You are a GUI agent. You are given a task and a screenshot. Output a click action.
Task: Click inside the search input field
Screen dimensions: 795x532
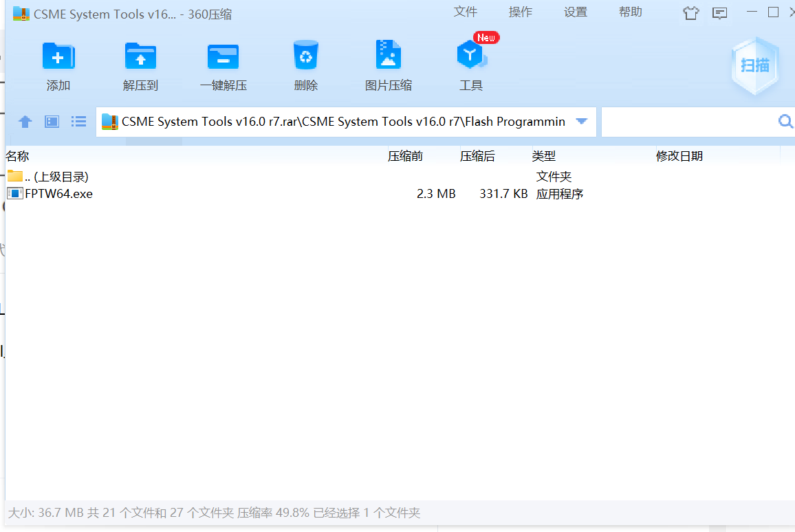tap(688, 122)
